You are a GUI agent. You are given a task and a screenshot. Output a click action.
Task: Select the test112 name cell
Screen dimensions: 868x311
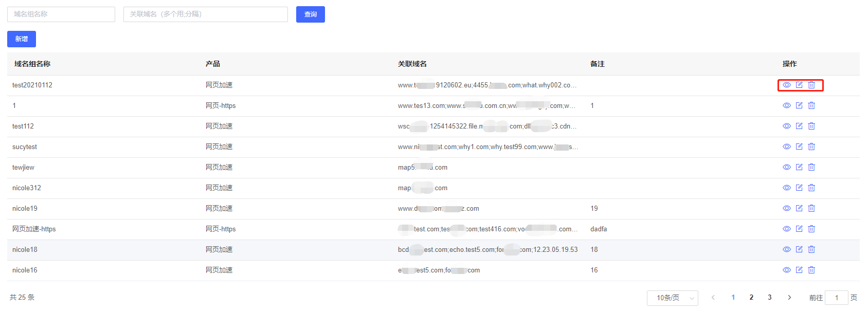23,126
